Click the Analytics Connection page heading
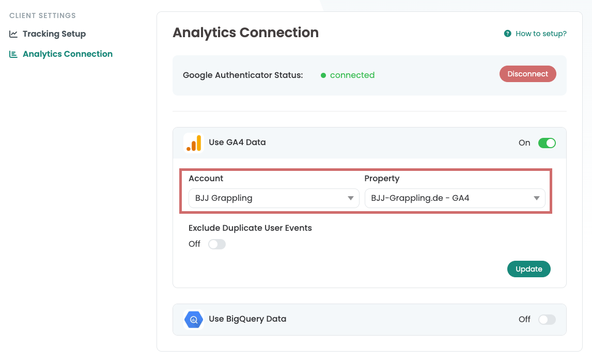Screen dimensions: 592x364 (x=245, y=33)
